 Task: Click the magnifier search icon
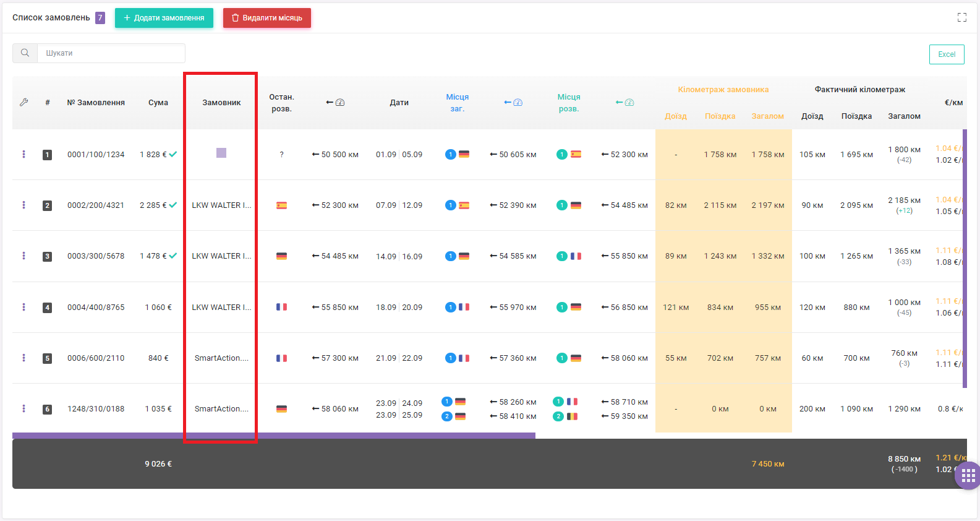click(25, 53)
